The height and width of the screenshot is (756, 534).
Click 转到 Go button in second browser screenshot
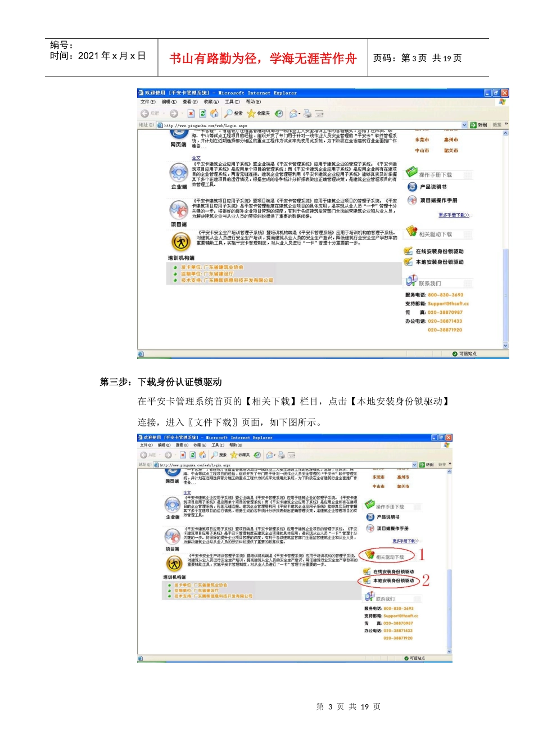tap(427, 465)
